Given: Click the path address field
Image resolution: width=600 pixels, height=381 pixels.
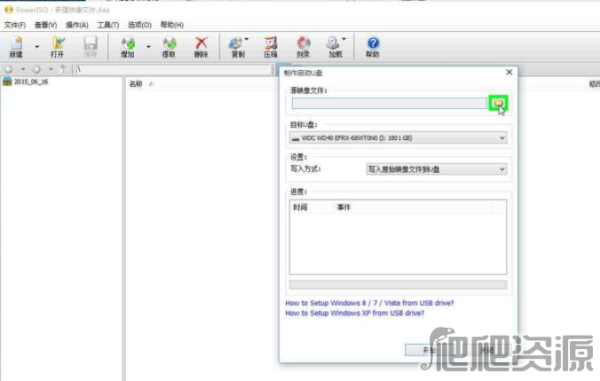Looking at the screenshot, I should click(174, 69).
